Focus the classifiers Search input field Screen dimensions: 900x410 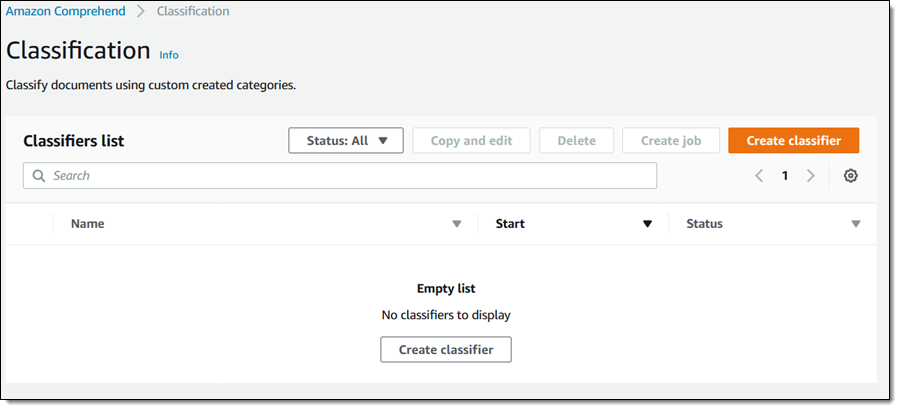click(x=350, y=176)
